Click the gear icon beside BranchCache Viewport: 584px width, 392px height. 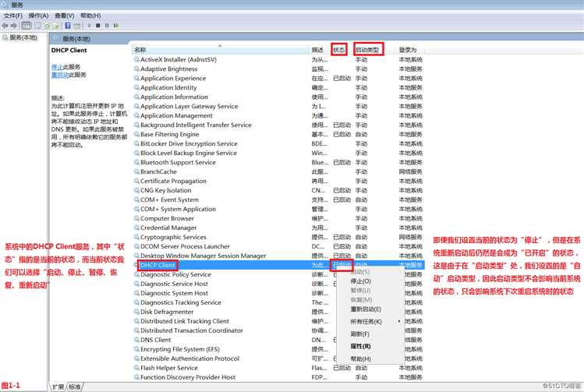click(136, 171)
